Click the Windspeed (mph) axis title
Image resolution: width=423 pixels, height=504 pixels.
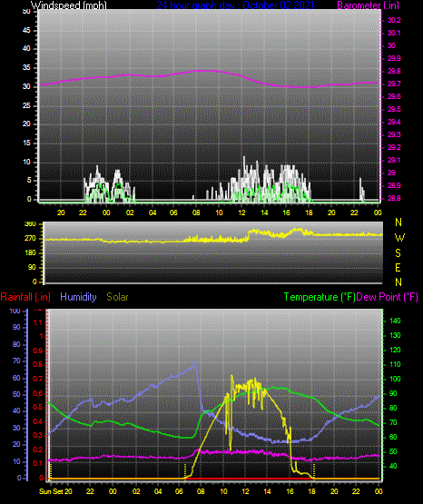[68, 5]
